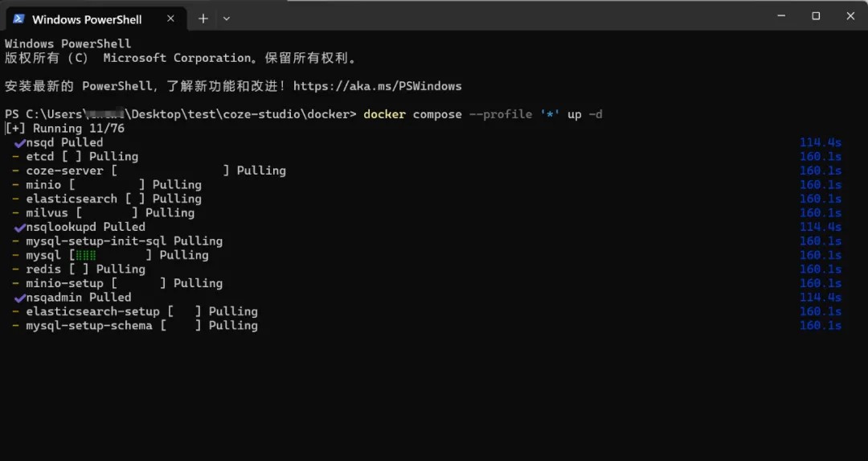Minimize the terminal window
Image resolution: width=868 pixels, height=461 pixels.
coord(781,16)
